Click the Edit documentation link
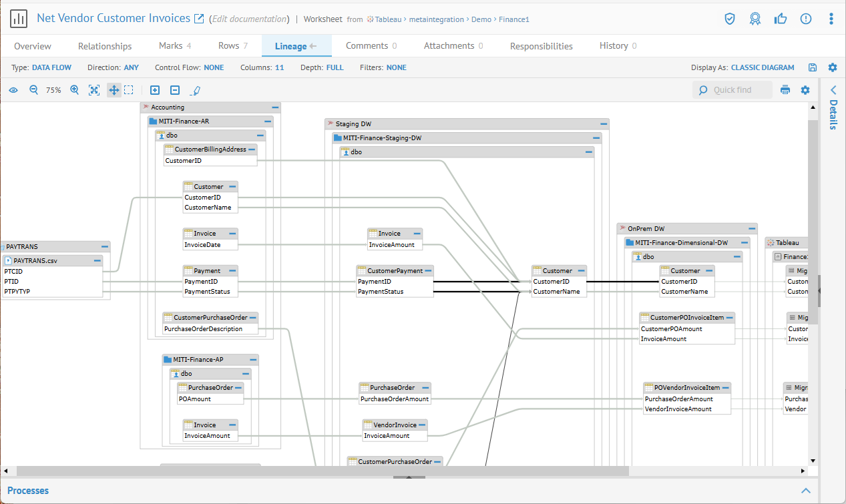Viewport: 846px width, 504px height. 249,19
